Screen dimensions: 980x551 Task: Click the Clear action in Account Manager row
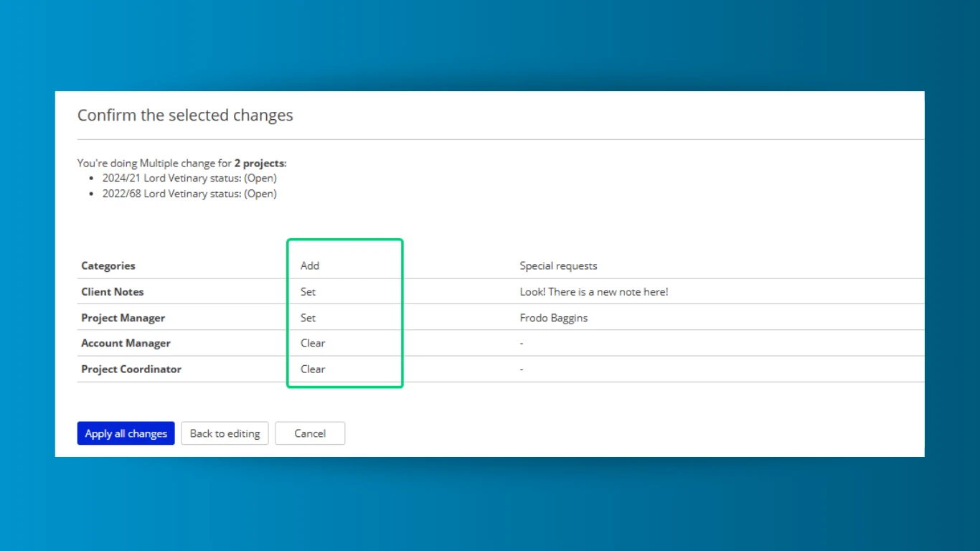pyautogui.click(x=313, y=343)
